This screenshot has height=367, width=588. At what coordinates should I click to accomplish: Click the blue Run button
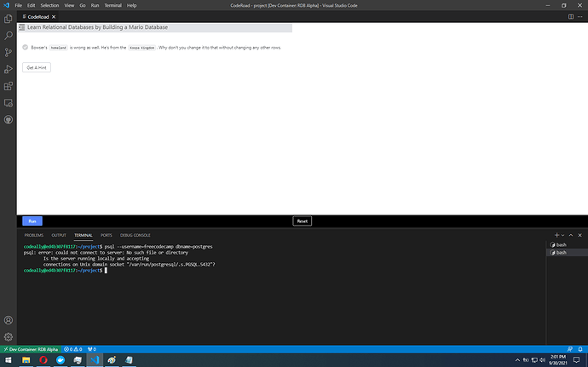tap(32, 221)
